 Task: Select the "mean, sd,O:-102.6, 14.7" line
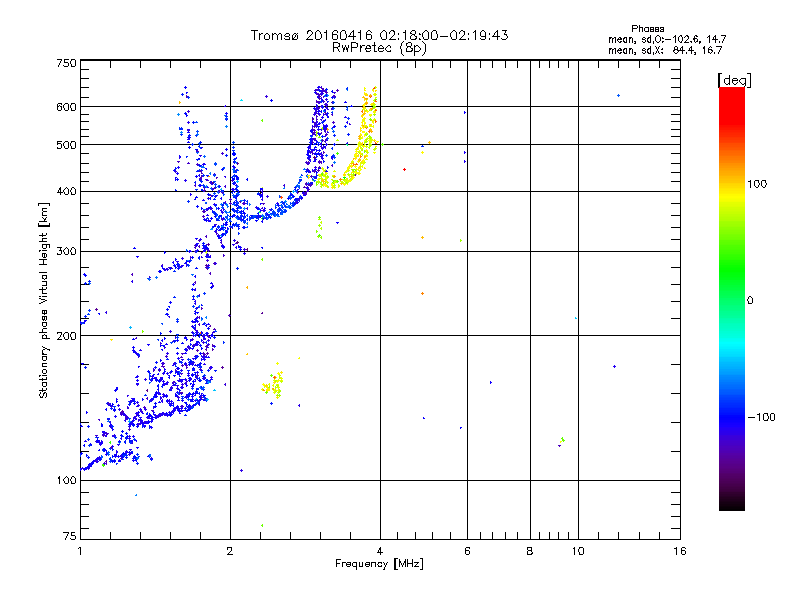667,39
